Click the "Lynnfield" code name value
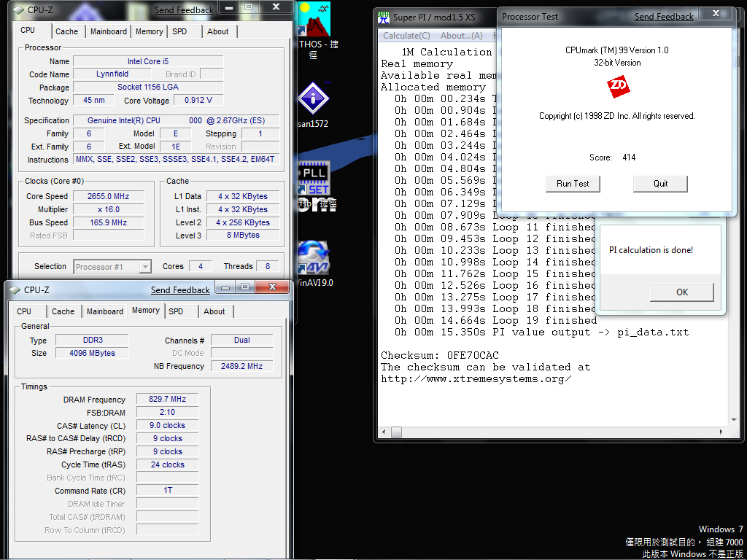This screenshot has height=560, width=747. (x=112, y=74)
